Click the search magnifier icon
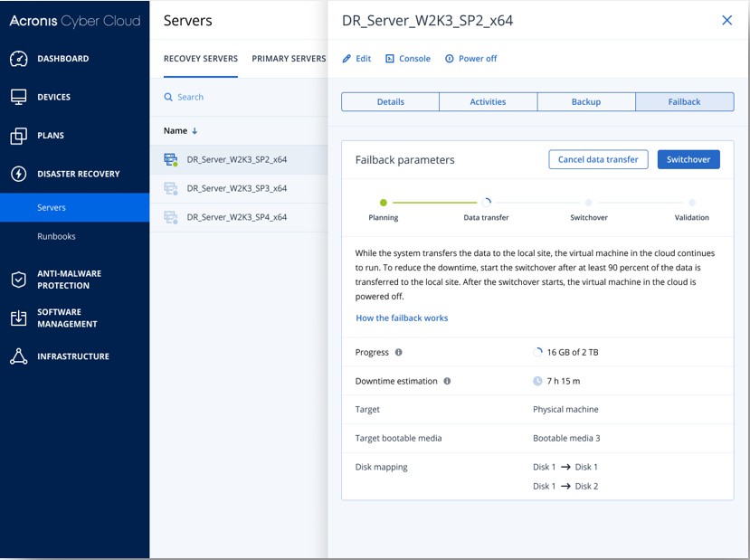750x560 pixels. 168,96
